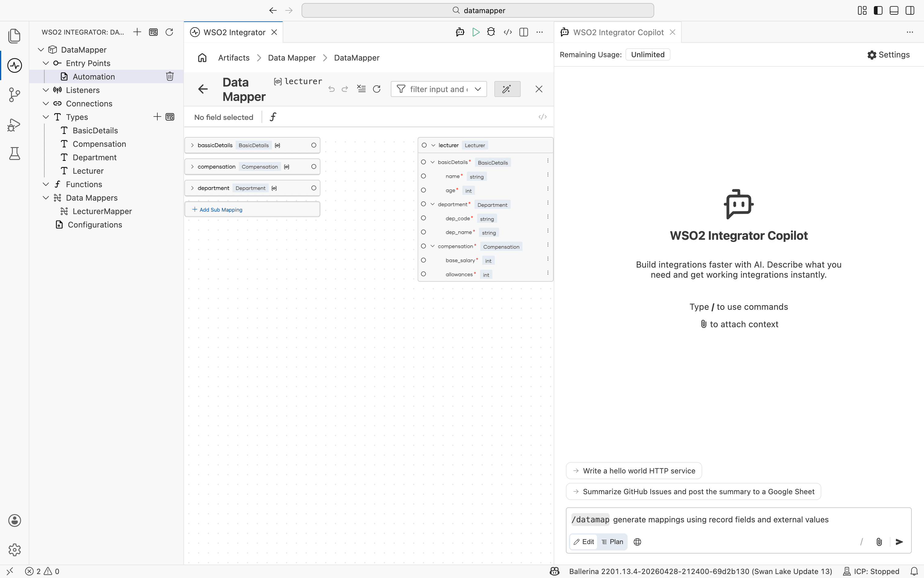The height and width of the screenshot is (578, 924).
Task: Open the WSO2 Integrator activity bar view
Action: click(x=14, y=65)
